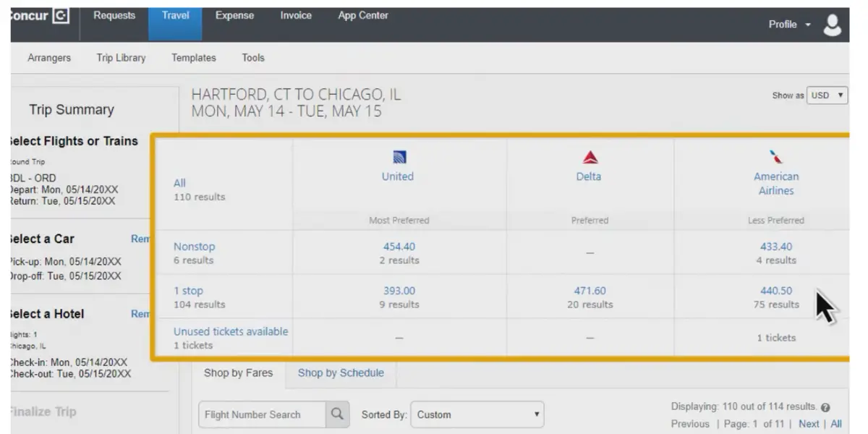Filter by 1 stop flights
Image resolution: width=868 pixels, height=434 pixels.
pos(188,291)
